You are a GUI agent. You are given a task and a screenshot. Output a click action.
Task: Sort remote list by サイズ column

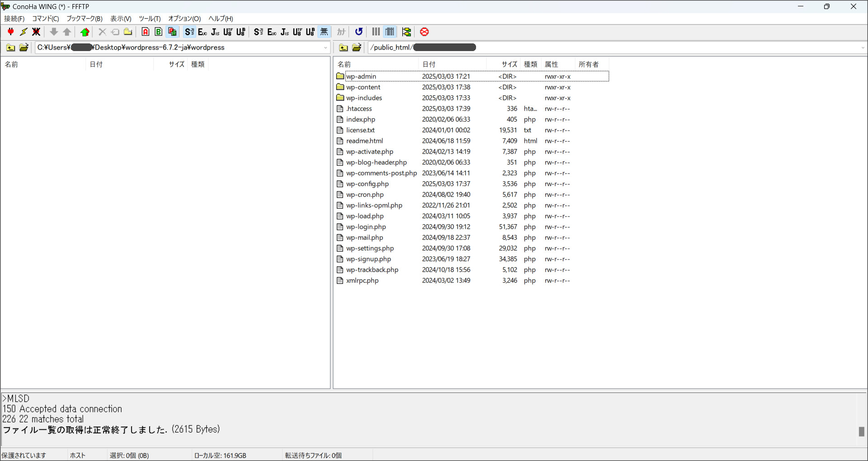[x=504, y=64]
